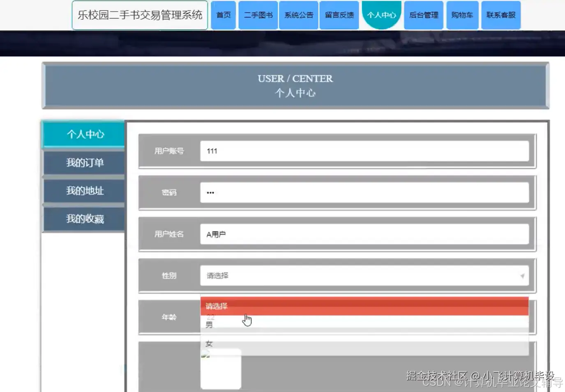Open 我的订单 from the sidebar

tap(84, 163)
